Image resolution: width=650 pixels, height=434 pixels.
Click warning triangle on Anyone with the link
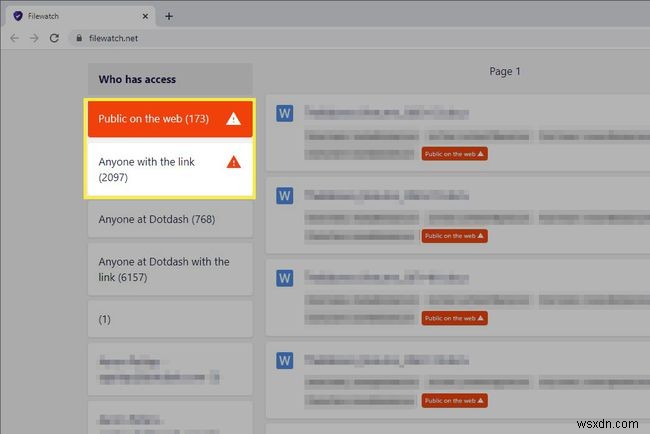pos(233,162)
